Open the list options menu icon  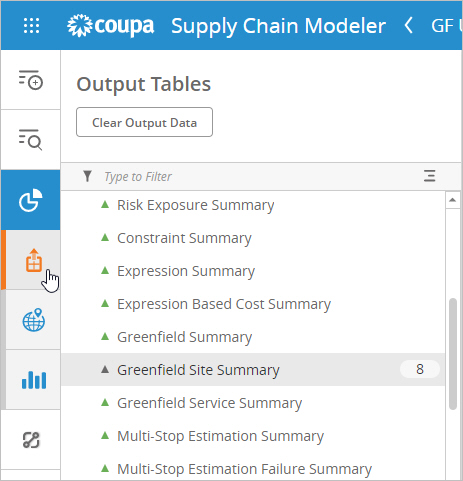tap(429, 176)
